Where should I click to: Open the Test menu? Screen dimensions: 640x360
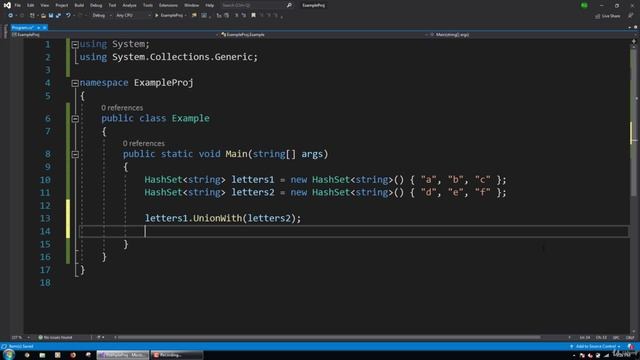(x=112, y=5)
